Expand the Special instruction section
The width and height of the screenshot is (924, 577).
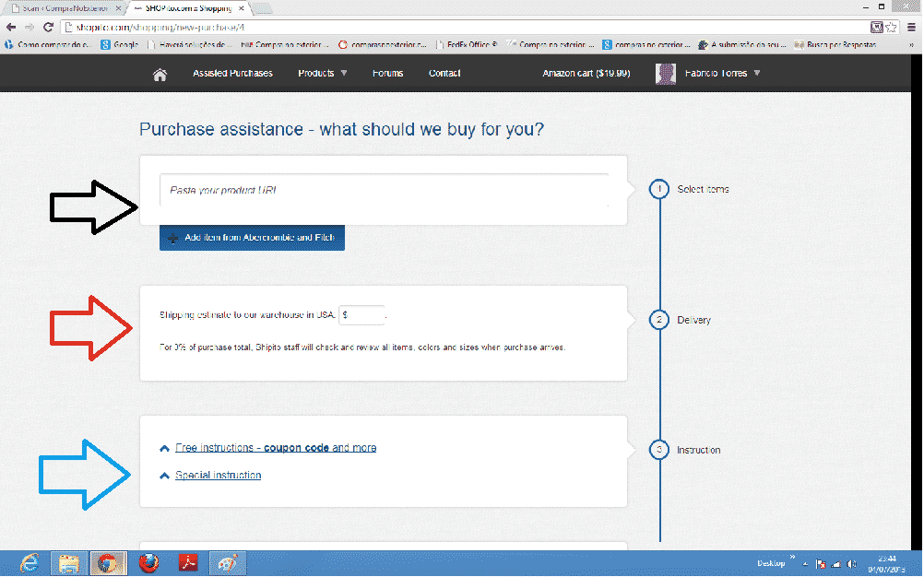pyautogui.click(x=218, y=476)
